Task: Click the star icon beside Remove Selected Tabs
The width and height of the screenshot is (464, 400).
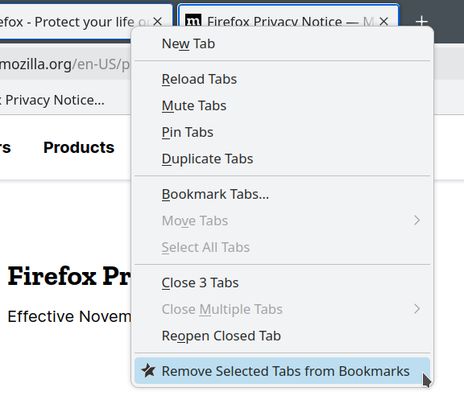Action: 148,371
